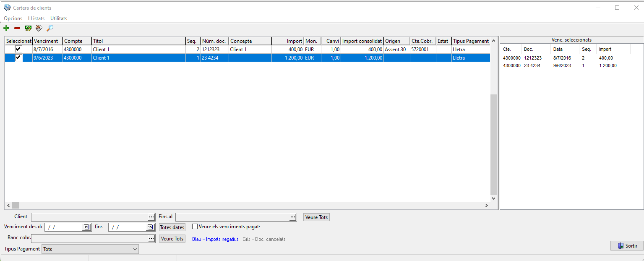
Task: Click the grid's vertical scrollbar down arrow
Action: tap(493, 198)
